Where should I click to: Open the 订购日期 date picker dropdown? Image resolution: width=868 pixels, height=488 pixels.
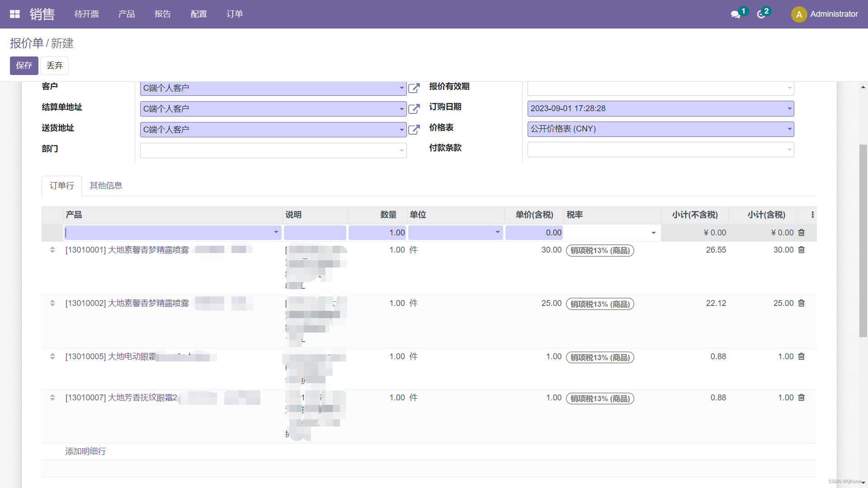789,108
